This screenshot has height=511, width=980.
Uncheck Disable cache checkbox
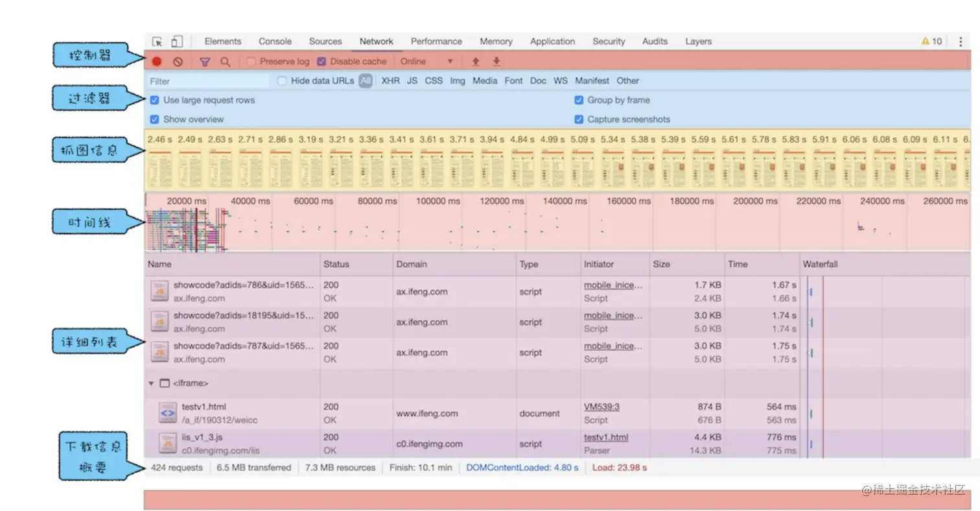(x=321, y=62)
